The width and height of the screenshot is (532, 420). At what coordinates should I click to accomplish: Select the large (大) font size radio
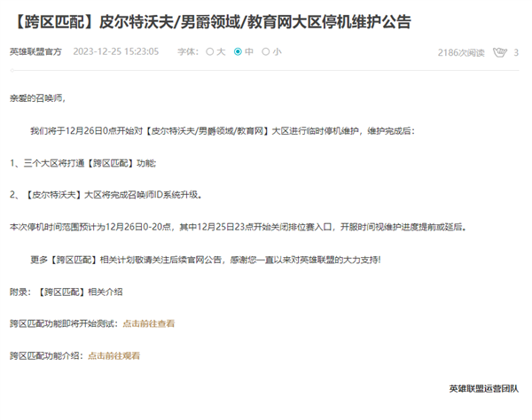point(210,51)
